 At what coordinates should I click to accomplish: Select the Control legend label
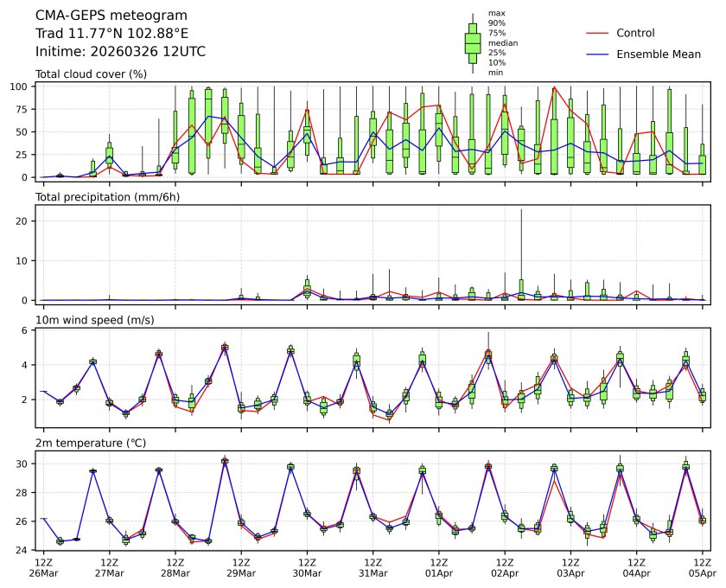[635, 33]
